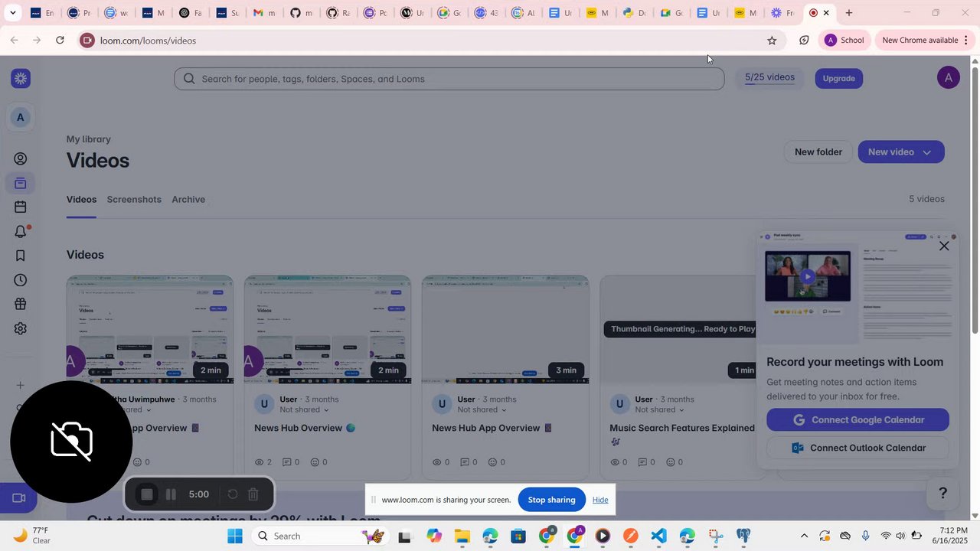
Task: Click the Loom record camera button
Action: [x=19, y=498]
